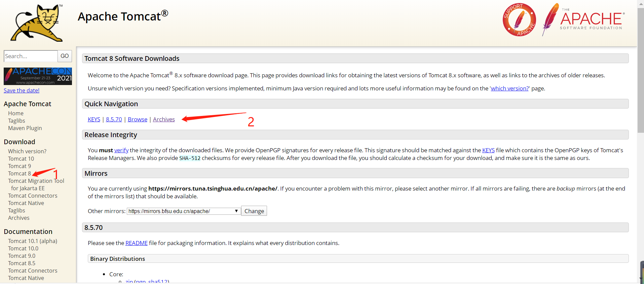
Task: Open the Apache Software Foundation logo
Action: coord(583,19)
